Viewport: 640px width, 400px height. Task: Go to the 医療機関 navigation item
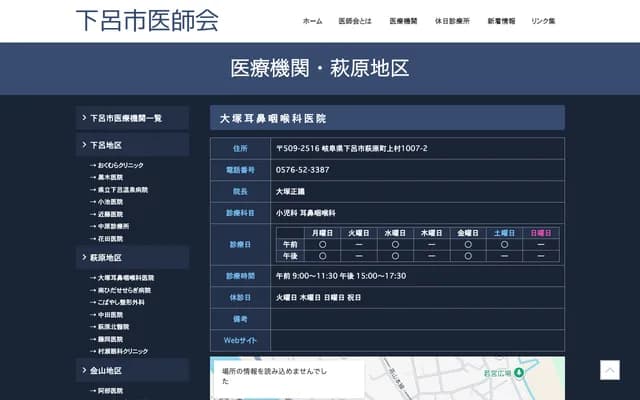[x=403, y=21]
